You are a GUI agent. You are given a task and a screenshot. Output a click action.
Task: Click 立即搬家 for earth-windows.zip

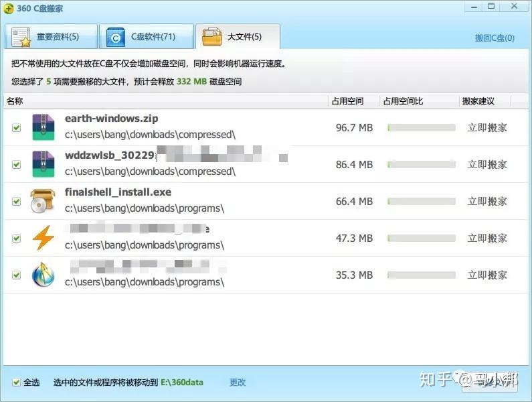tap(487, 128)
